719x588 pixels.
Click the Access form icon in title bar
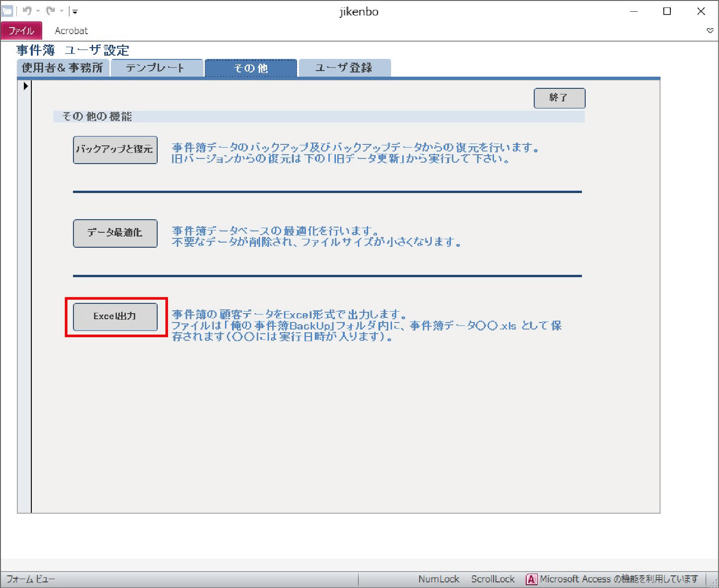(x=7, y=11)
